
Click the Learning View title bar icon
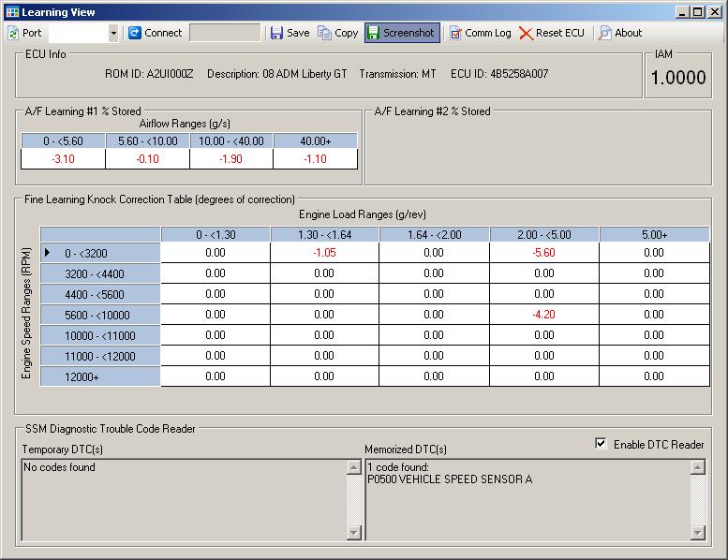pos(12,12)
